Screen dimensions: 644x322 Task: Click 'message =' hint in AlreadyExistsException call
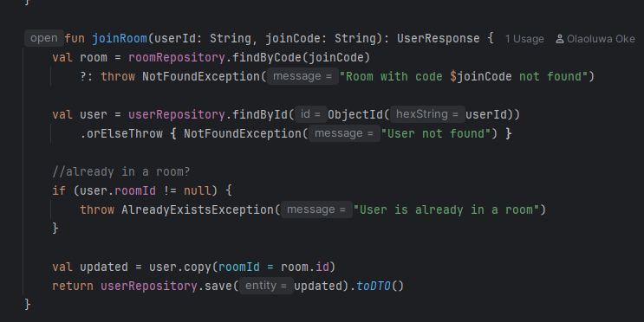[316, 209]
